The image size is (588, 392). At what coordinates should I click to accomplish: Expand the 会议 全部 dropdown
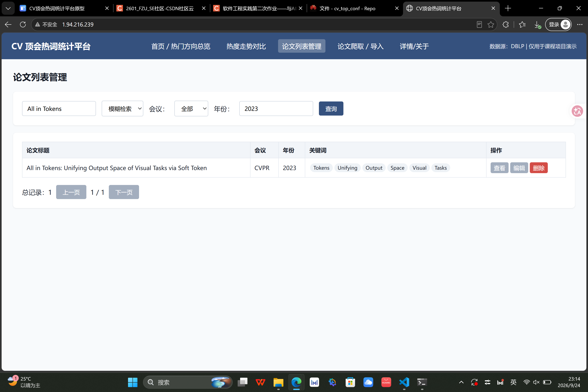click(x=191, y=108)
